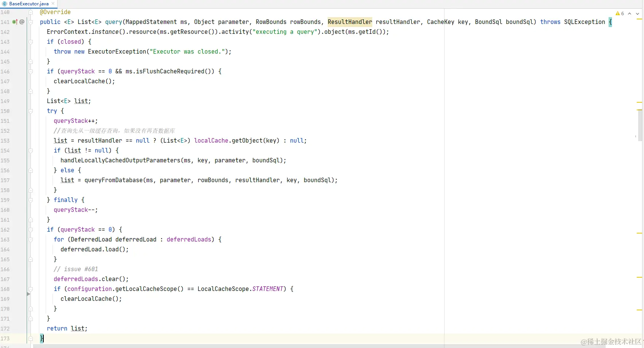Collapse the for loop fold on line 163

coord(30,240)
